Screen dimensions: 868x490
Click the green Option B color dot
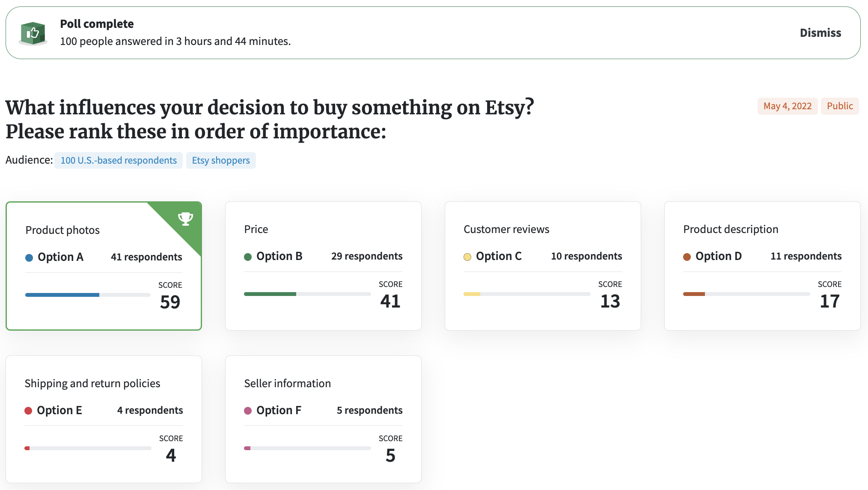[248, 257]
